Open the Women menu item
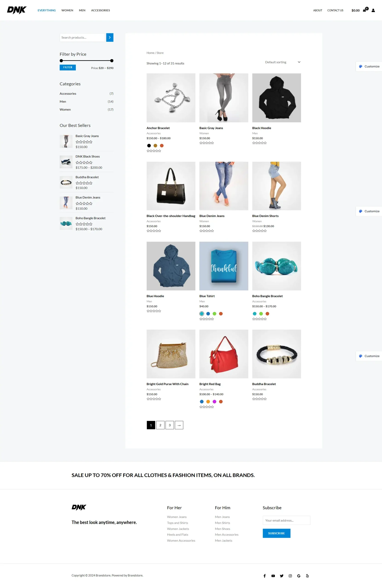 pyautogui.click(x=67, y=10)
